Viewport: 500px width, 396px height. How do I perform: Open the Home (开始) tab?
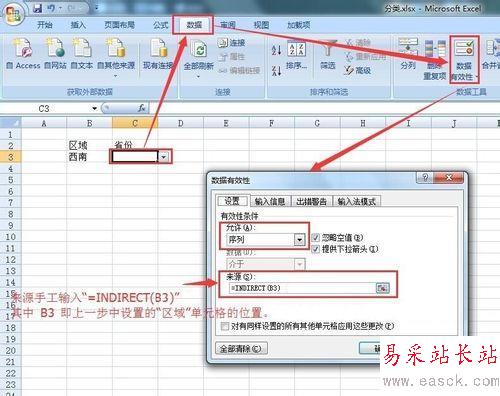45,25
